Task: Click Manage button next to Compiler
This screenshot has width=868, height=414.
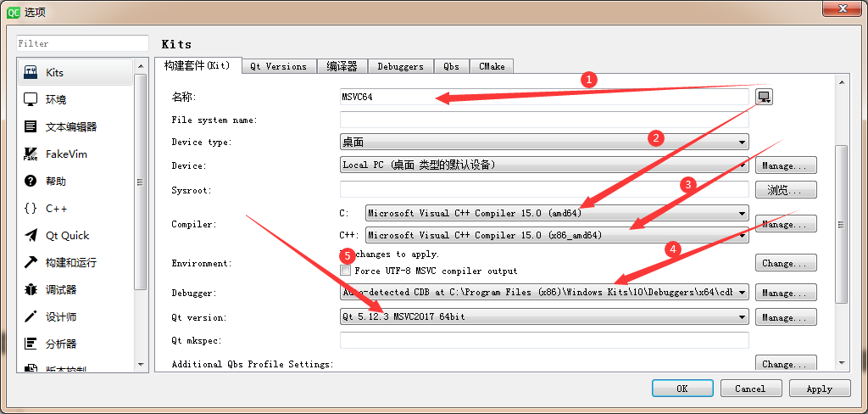Action: [x=786, y=224]
